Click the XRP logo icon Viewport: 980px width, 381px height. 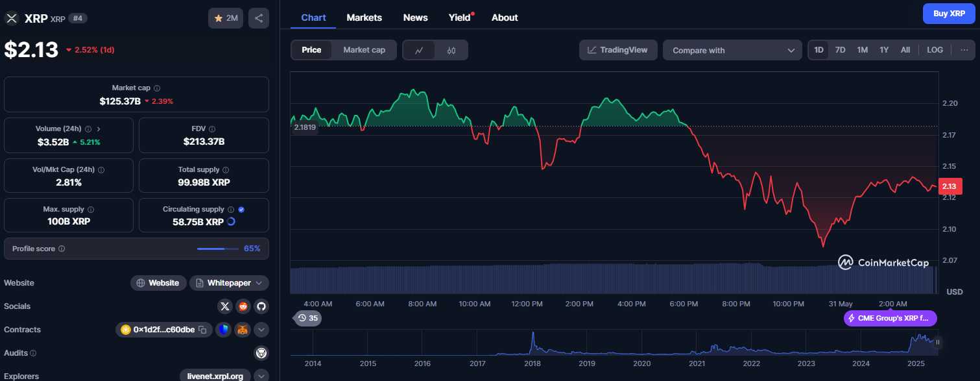click(11, 18)
